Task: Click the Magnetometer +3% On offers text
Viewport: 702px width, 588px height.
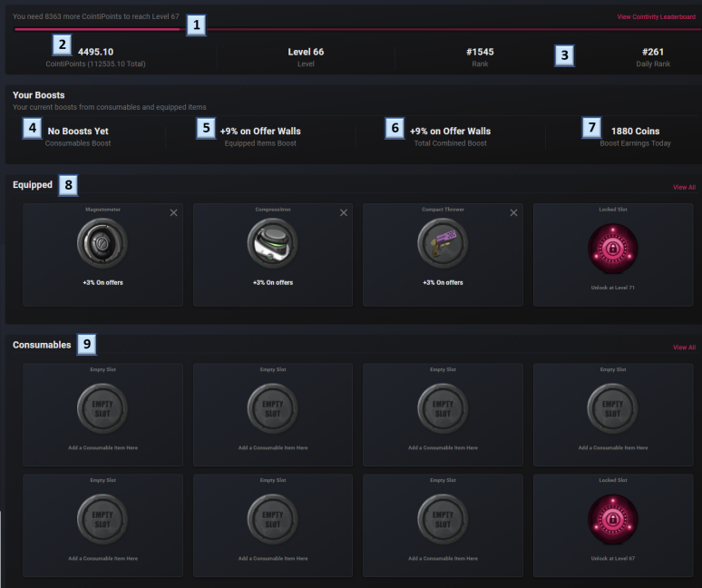Action: (102, 282)
